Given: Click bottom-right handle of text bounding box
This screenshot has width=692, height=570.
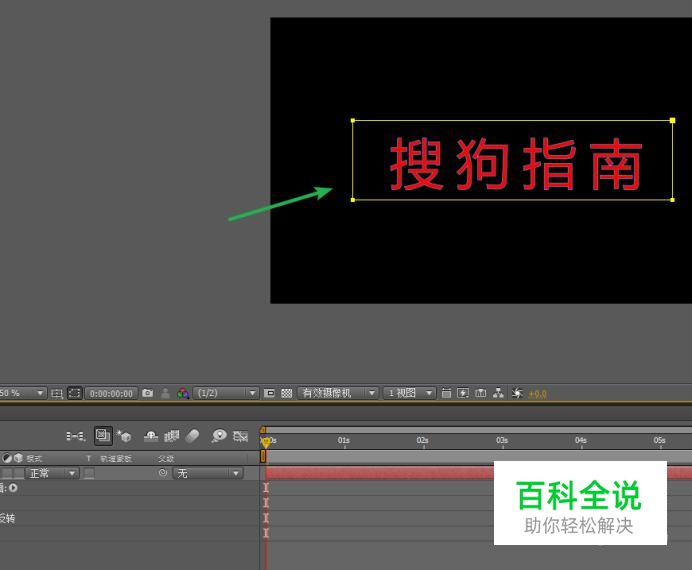Looking at the screenshot, I should [x=672, y=200].
